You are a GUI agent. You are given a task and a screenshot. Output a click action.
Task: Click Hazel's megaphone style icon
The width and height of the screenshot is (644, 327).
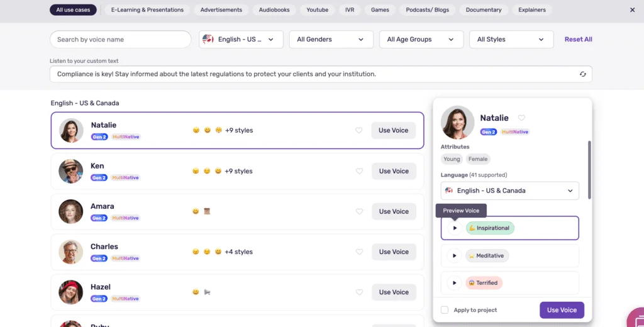point(207,292)
